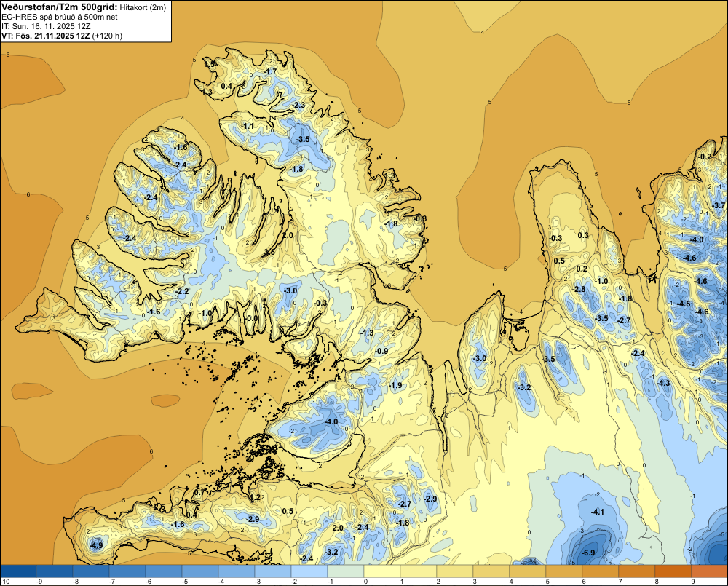Click the '-10' legend tick label
The width and height of the screenshot is (728, 586).
coord(5,582)
